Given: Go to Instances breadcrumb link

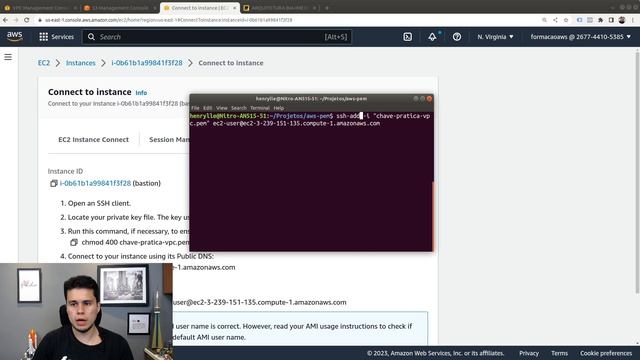Looking at the screenshot, I should pos(80,63).
